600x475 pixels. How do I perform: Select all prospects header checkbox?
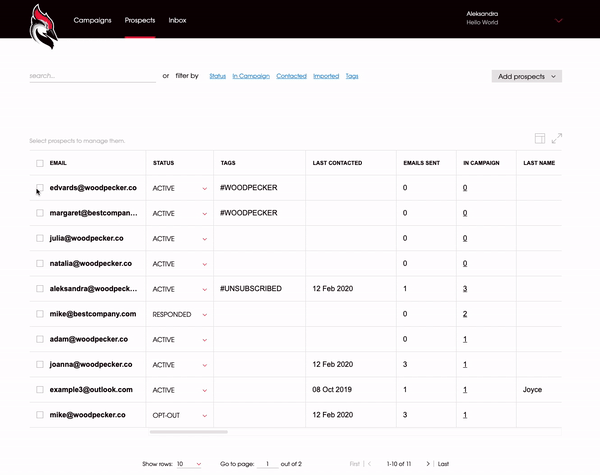click(x=40, y=163)
